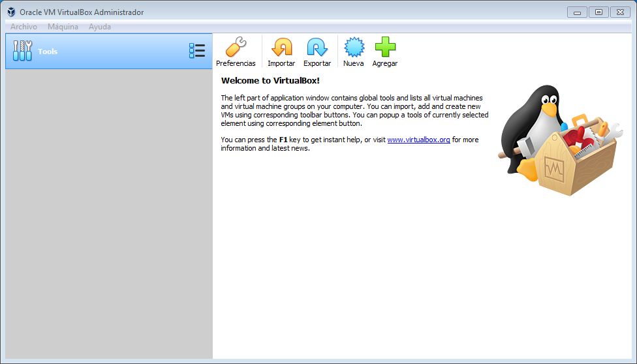Open the Máquina menu

pyautogui.click(x=63, y=27)
